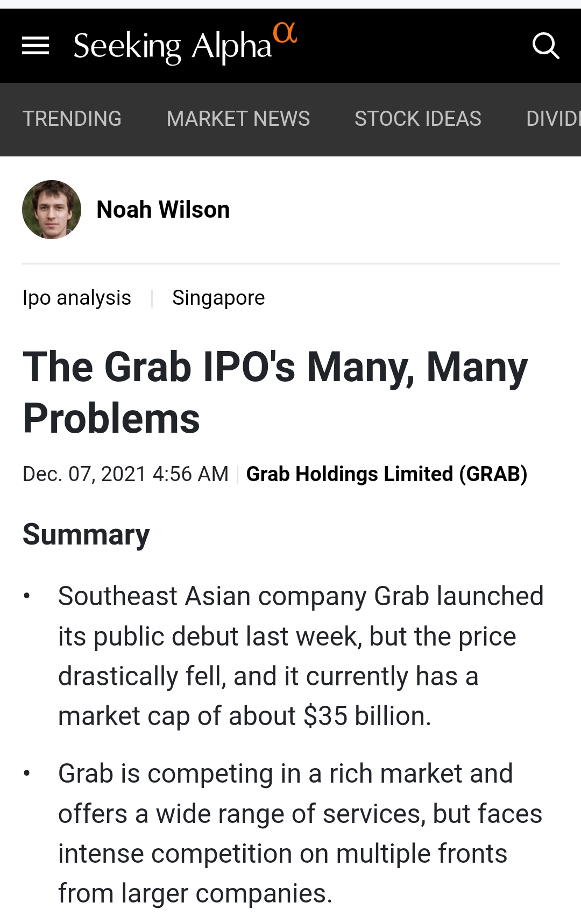This screenshot has width=581, height=924.
Task: View author Noah Wilson's name link
Action: coord(163,210)
